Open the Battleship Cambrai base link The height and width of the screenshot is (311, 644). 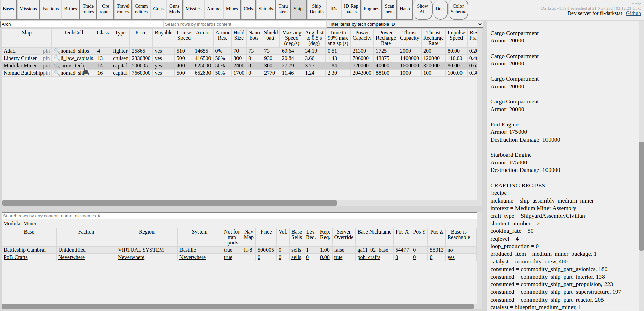tap(25, 250)
